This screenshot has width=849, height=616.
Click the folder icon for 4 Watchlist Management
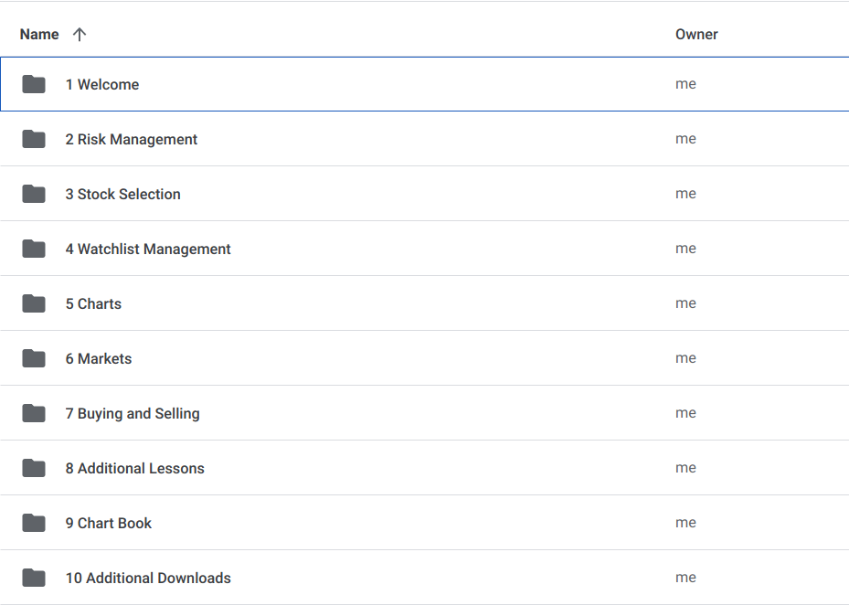[x=33, y=248]
